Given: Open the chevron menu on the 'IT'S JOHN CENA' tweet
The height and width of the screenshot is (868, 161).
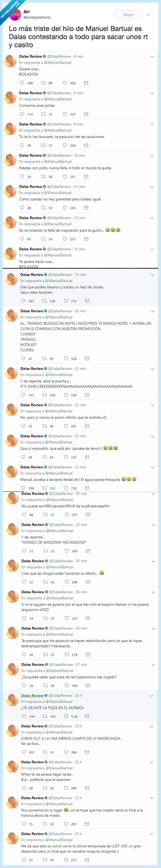Looking at the screenshot, I should 152,369.
